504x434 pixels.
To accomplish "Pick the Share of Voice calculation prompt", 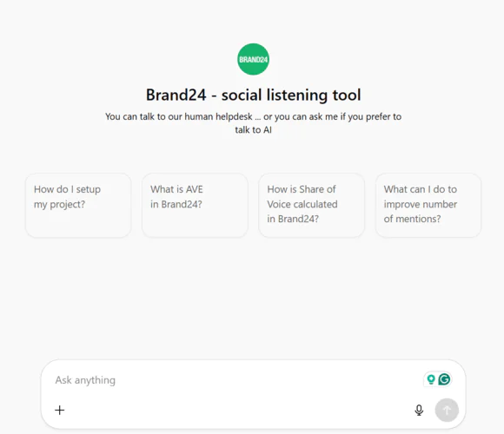I will pos(311,206).
